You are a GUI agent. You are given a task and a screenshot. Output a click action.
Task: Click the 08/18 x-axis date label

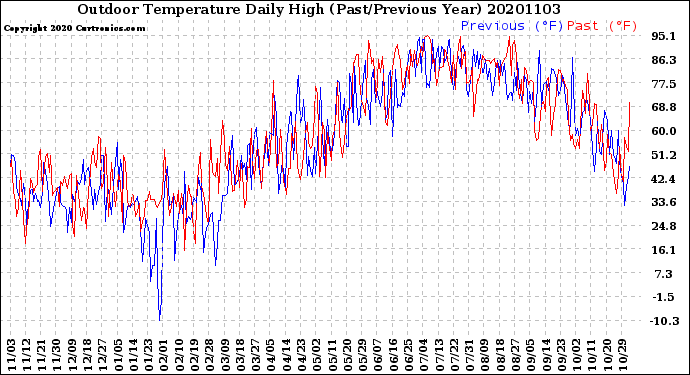click(x=499, y=355)
